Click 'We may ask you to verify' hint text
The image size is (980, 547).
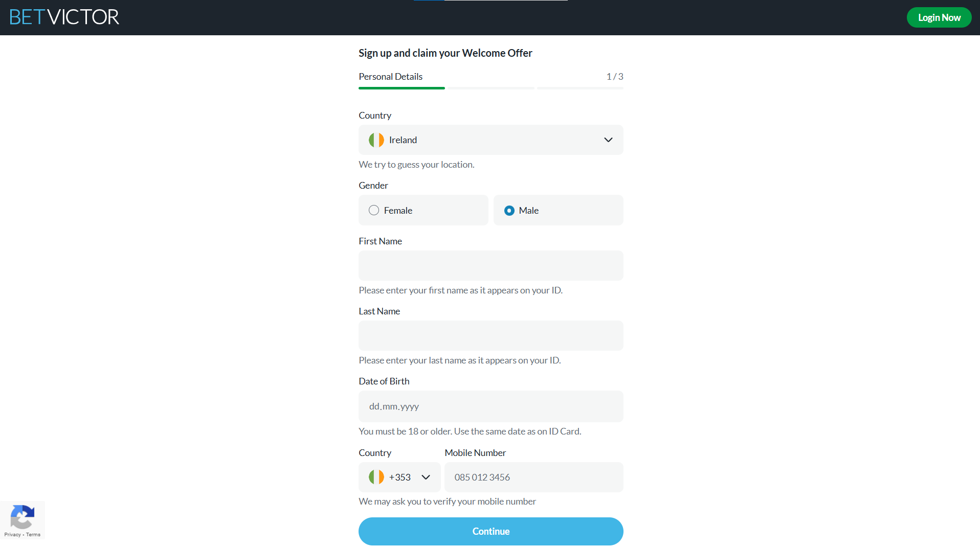(447, 502)
